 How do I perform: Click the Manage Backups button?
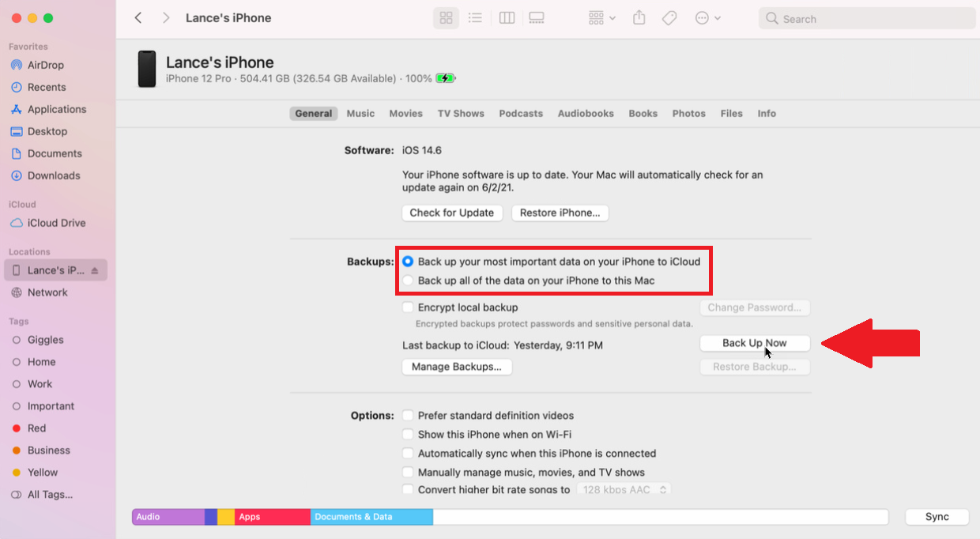point(457,367)
